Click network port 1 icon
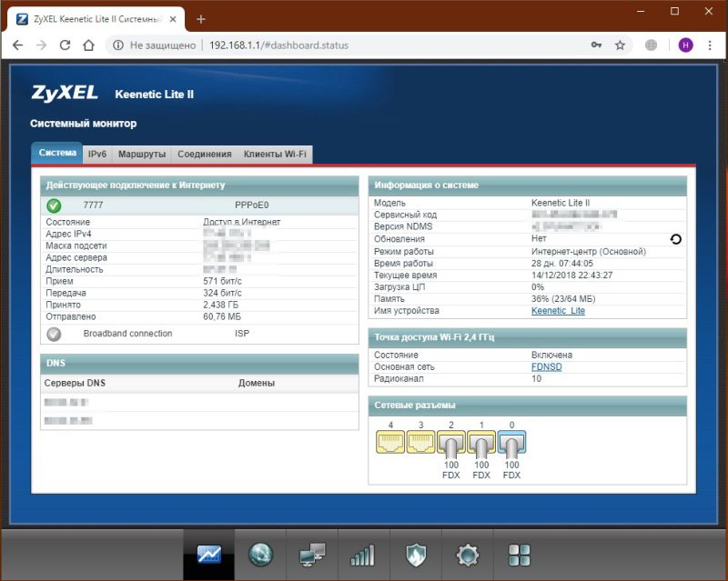728x581 pixels. coord(481,442)
